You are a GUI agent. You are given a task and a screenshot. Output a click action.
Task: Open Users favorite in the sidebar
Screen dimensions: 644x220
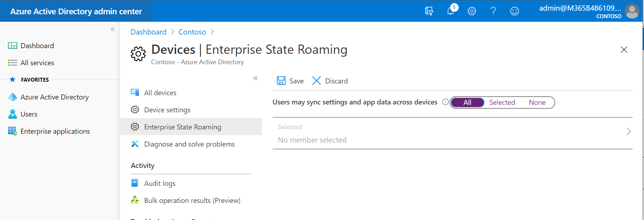click(29, 114)
